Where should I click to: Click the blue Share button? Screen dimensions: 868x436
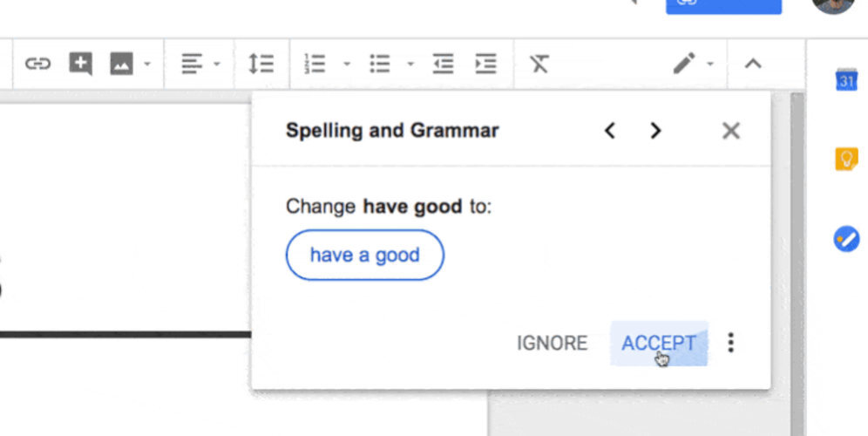tap(723, 7)
